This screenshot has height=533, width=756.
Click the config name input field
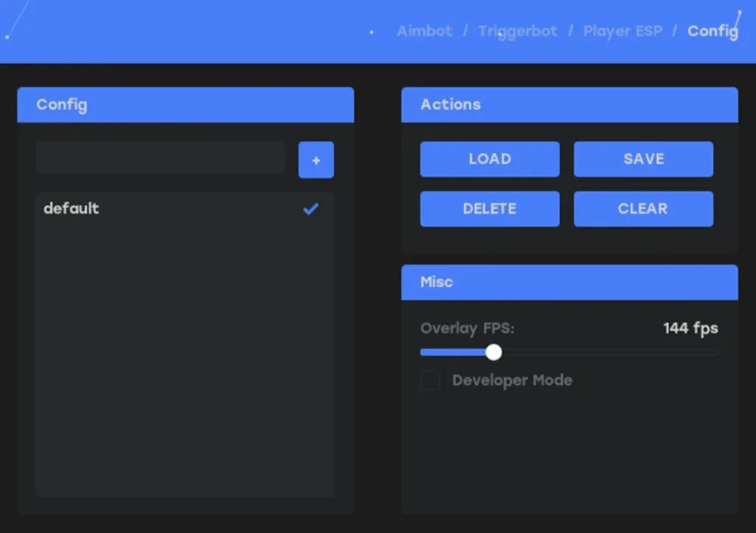point(160,157)
